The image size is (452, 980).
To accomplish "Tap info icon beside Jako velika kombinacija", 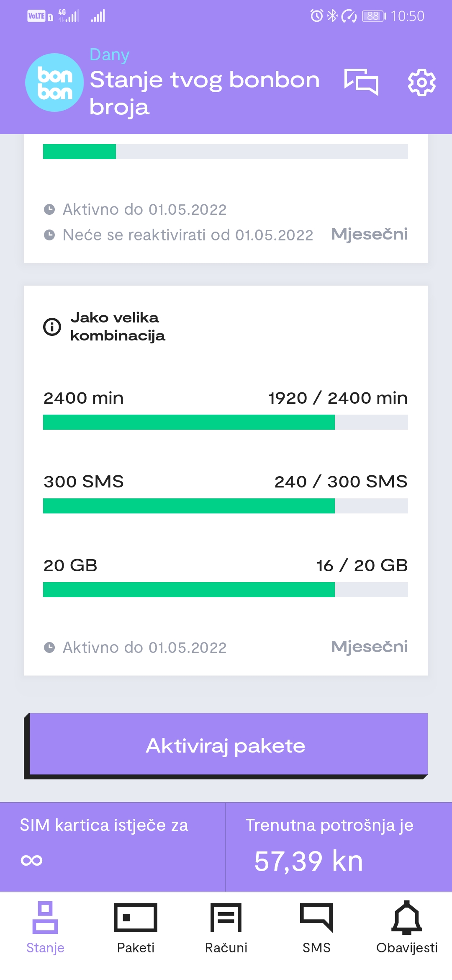I will pos(52,327).
